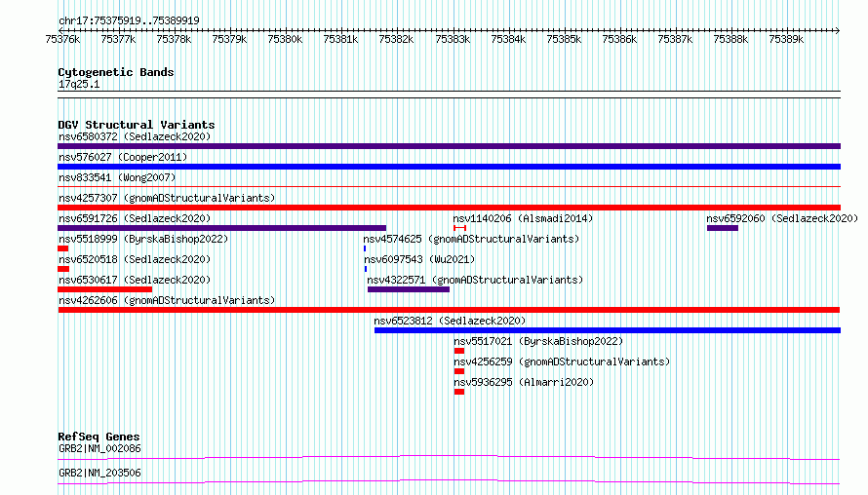This screenshot has width=868, height=495.
Task: Click the Cytogenetic Bands track title
Action: 116,72
